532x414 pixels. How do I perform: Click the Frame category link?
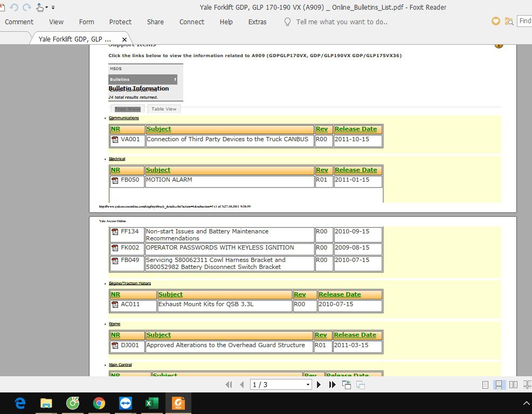tap(115, 324)
